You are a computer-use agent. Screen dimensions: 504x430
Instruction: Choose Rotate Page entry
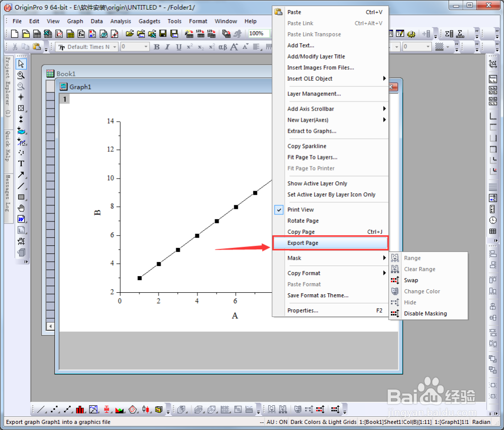pos(330,221)
